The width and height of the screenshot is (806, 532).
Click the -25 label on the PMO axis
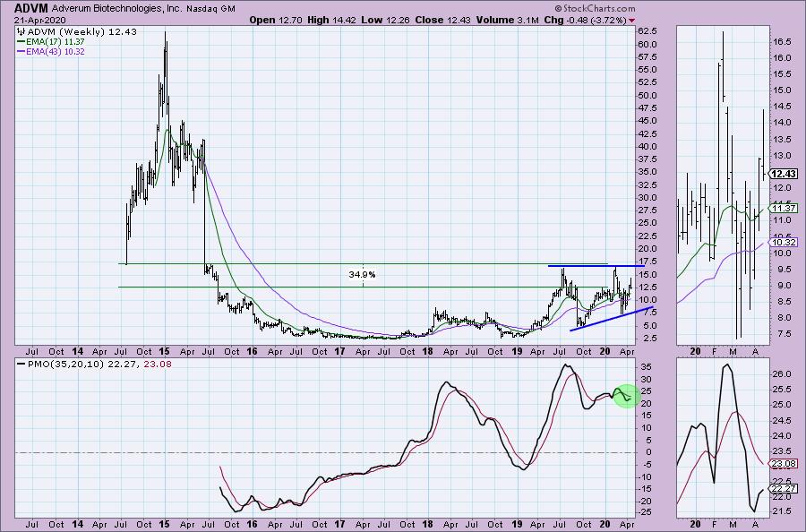(644, 512)
